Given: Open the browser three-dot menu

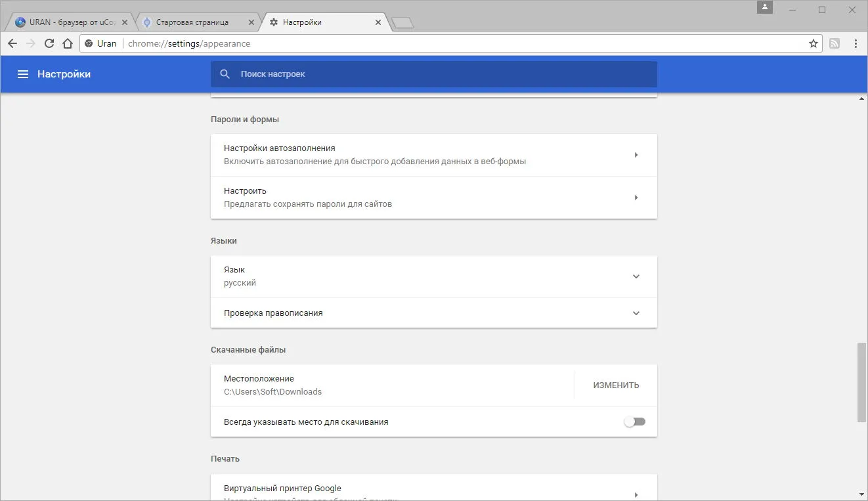Looking at the screenshot, I should coord(856,43).
